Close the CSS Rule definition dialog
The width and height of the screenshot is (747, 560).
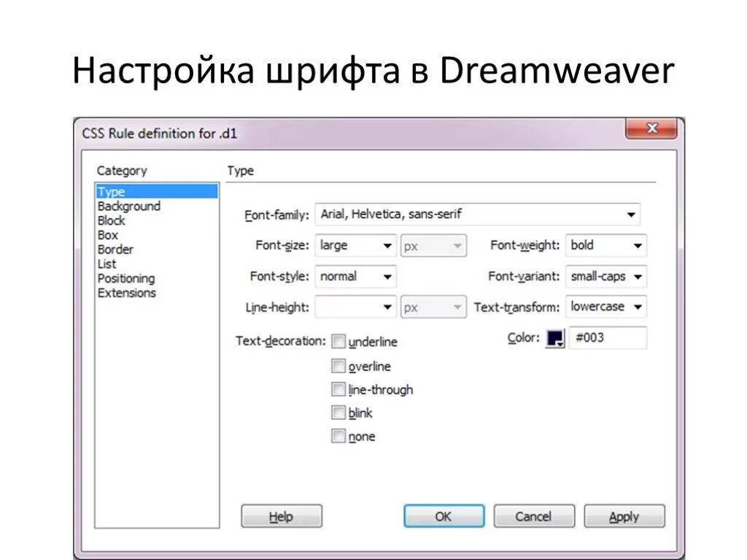651,128
